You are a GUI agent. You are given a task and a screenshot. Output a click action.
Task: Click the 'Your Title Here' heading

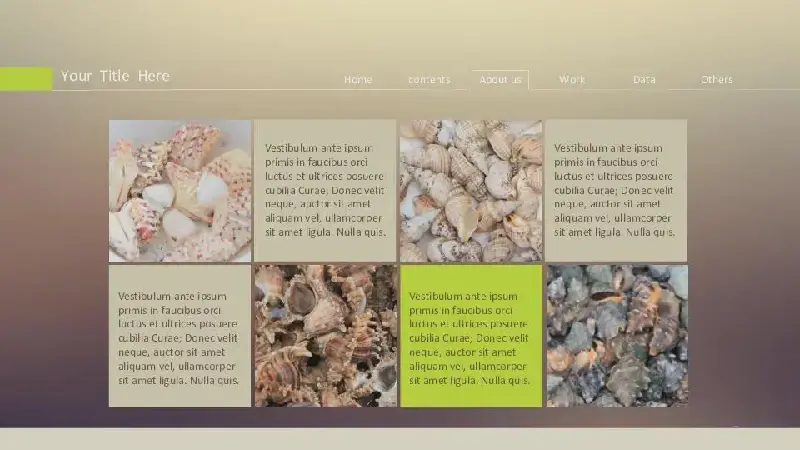tap(115, 76)
